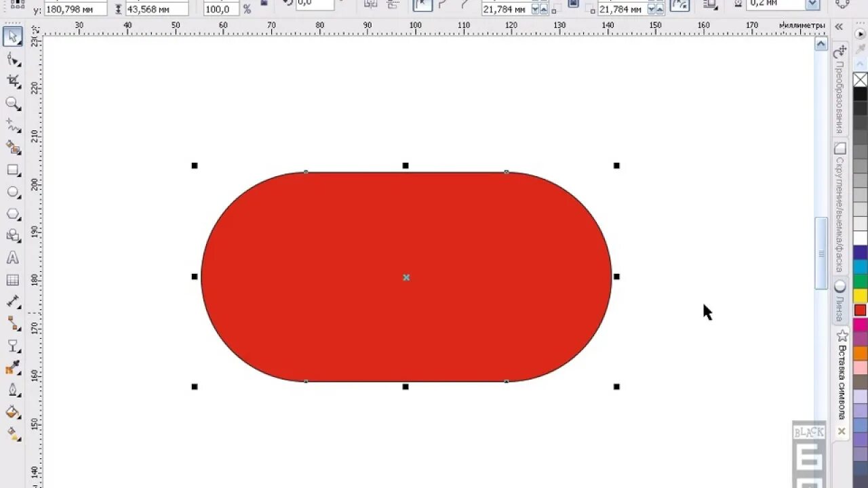Pick the orange swatch in palette
The image size is (868, 488).
860,353
